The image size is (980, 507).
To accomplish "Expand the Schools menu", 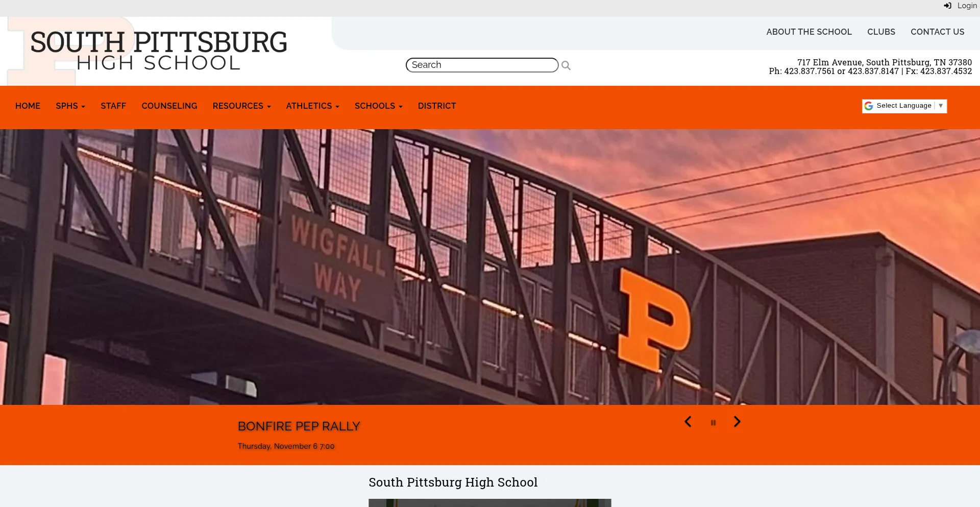I will [378, 106].
